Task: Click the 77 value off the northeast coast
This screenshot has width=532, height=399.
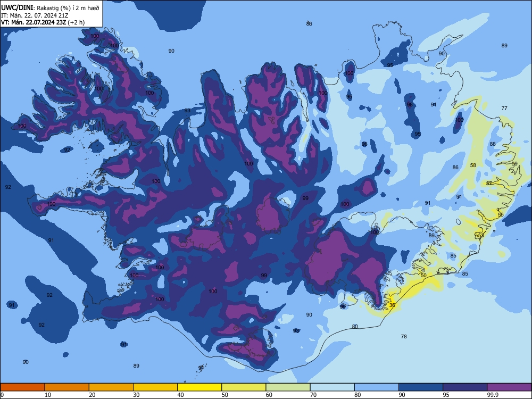Action: (504, 108)
